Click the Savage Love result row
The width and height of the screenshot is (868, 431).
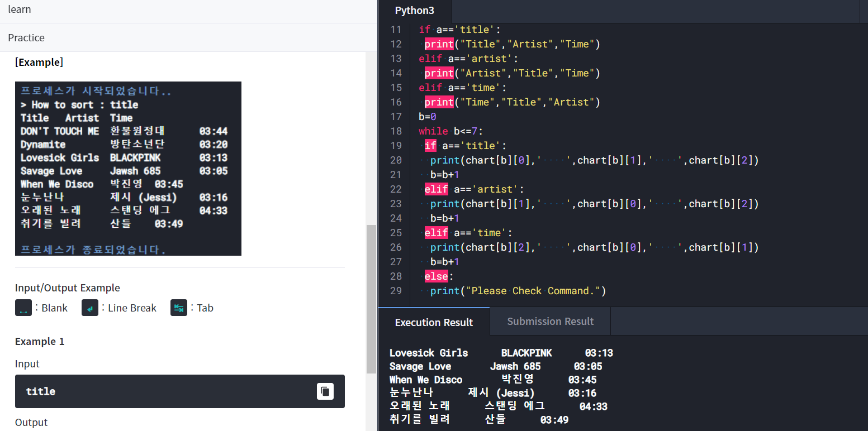(496, 366)
